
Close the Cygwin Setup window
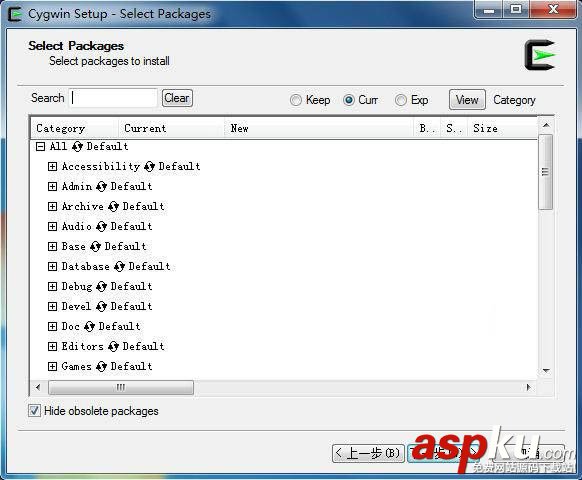553,10
